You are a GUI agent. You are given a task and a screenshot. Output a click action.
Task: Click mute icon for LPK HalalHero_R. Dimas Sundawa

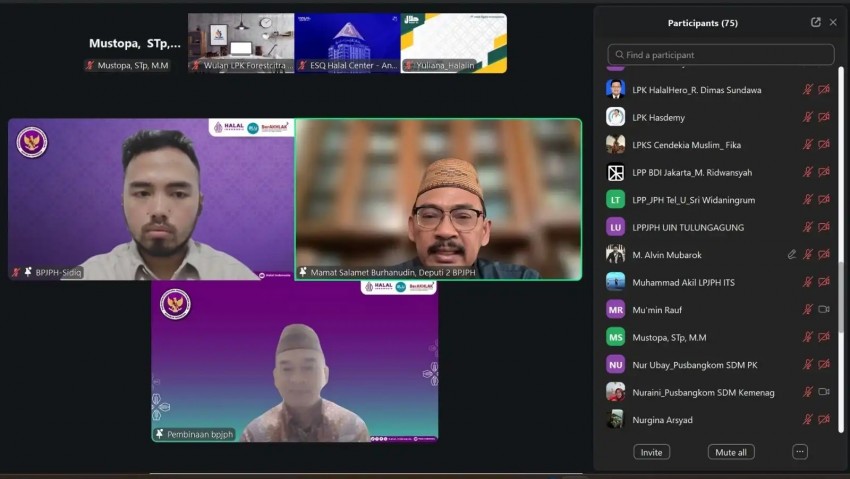808,90
